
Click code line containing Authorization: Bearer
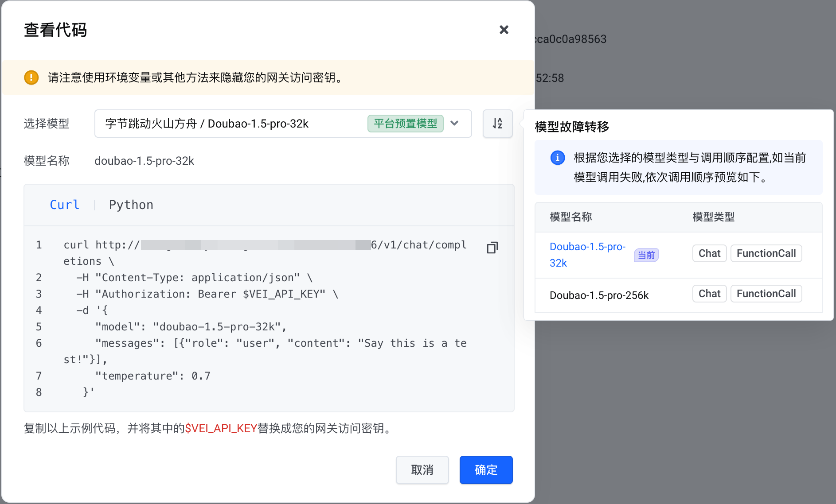click(207, 294)
